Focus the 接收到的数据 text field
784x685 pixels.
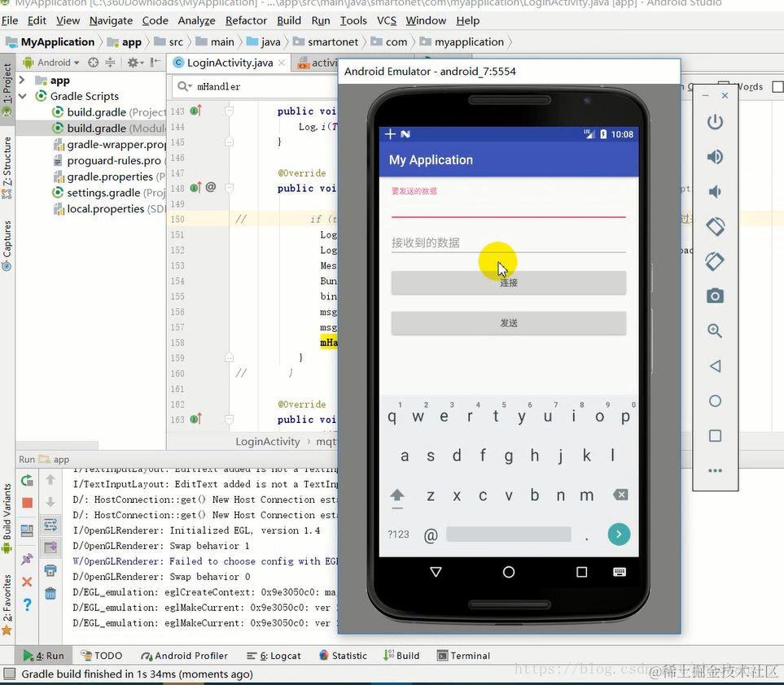[509, 242]
